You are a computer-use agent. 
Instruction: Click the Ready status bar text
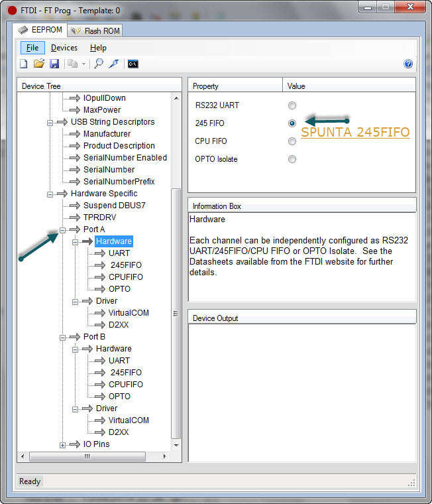30,481
